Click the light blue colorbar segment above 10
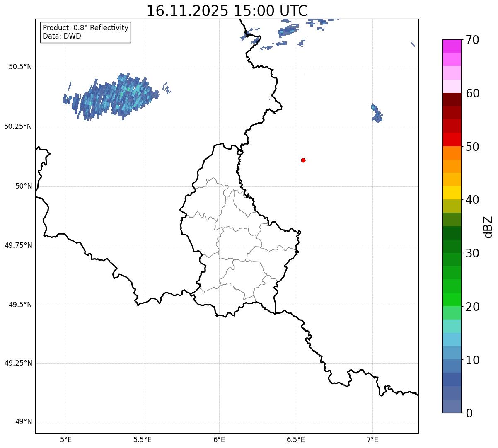The width and height of the screenshot is (498, 448). point(452,339)
